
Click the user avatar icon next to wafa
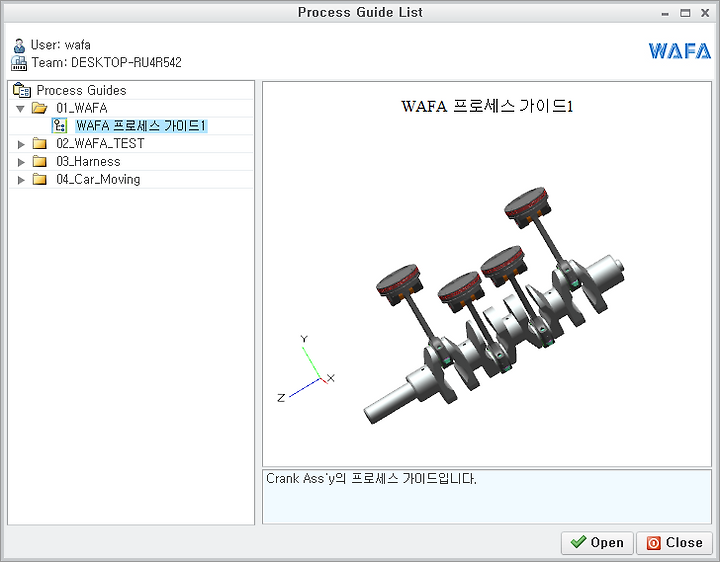tap(19, 45)
